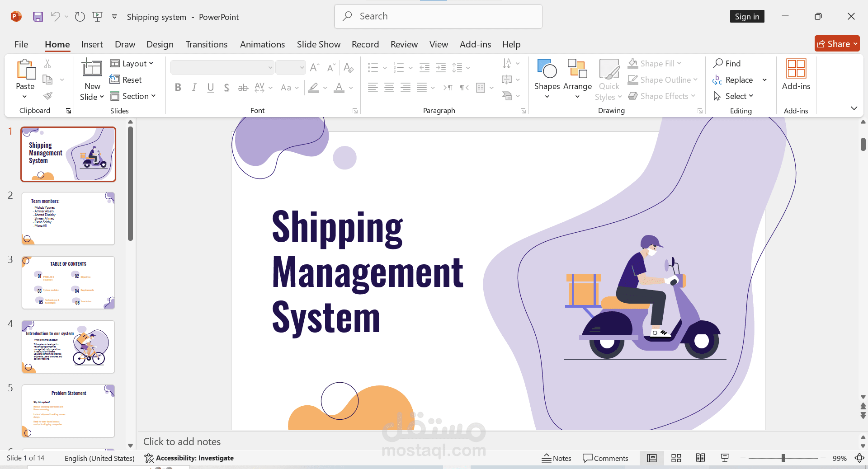Click Fit slide to current window icon
868x469 pixels.
[x=859, y=458]
